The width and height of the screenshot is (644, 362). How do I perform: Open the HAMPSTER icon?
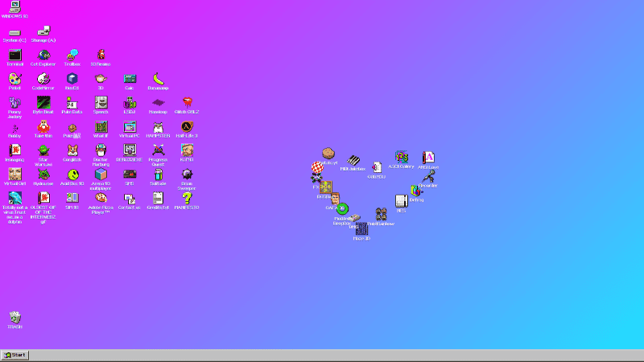click(158, 126)
